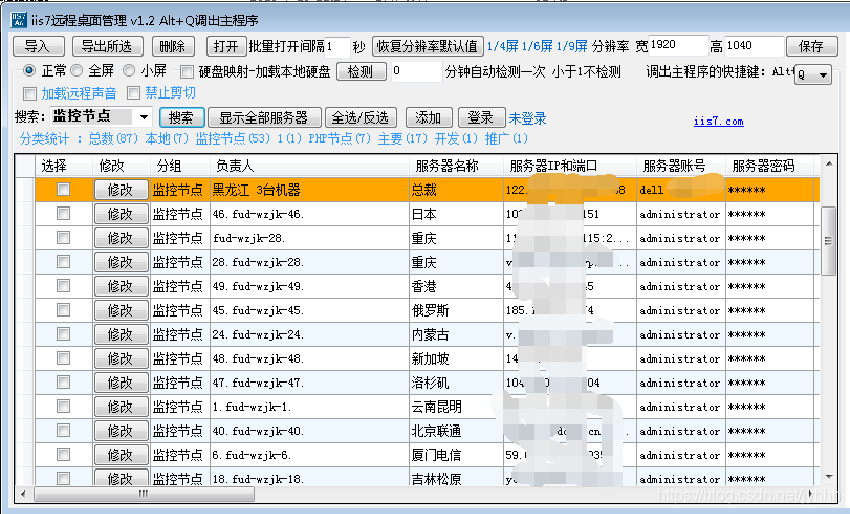Choose the 1/9屏 screen layout
This screenshot has width=850, height=514.
572,46
